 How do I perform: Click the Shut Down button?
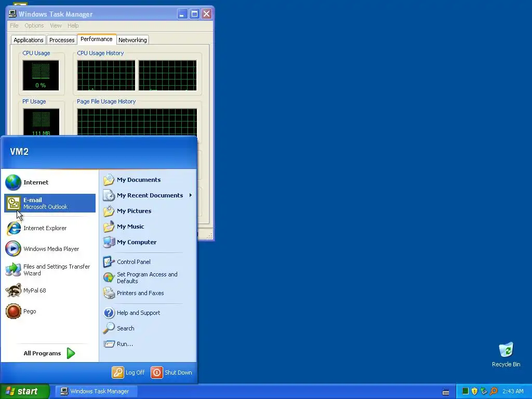click(x=171, y=373)
